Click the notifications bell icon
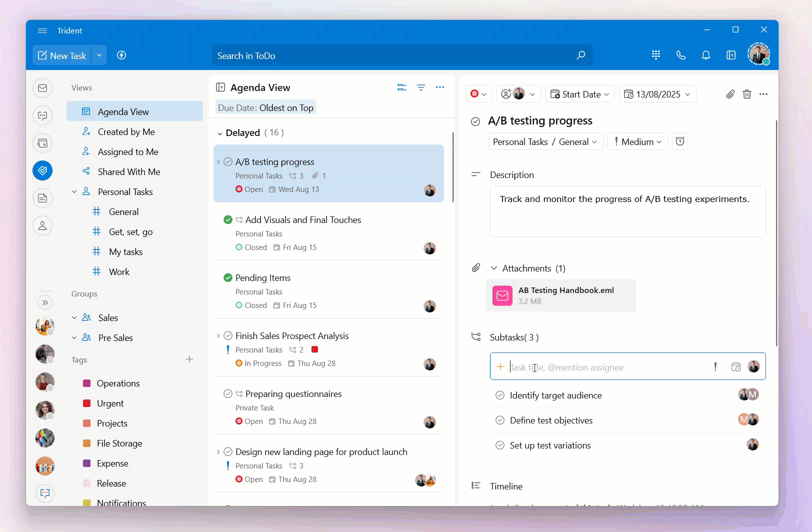Image resolution: width=812 pixels, height=532 pixels. tap(705, 55)
